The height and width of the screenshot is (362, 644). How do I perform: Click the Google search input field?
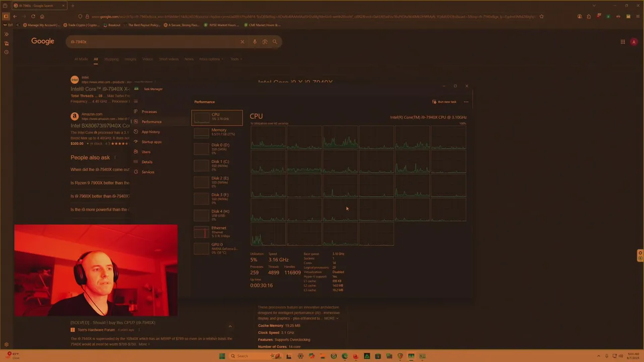153,42
